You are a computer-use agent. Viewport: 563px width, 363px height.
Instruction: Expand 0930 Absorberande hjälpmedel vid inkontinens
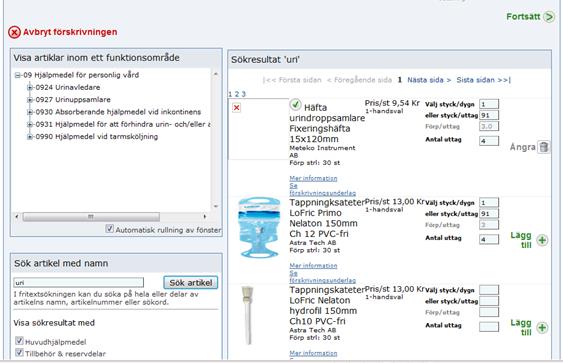pos(30,112)
